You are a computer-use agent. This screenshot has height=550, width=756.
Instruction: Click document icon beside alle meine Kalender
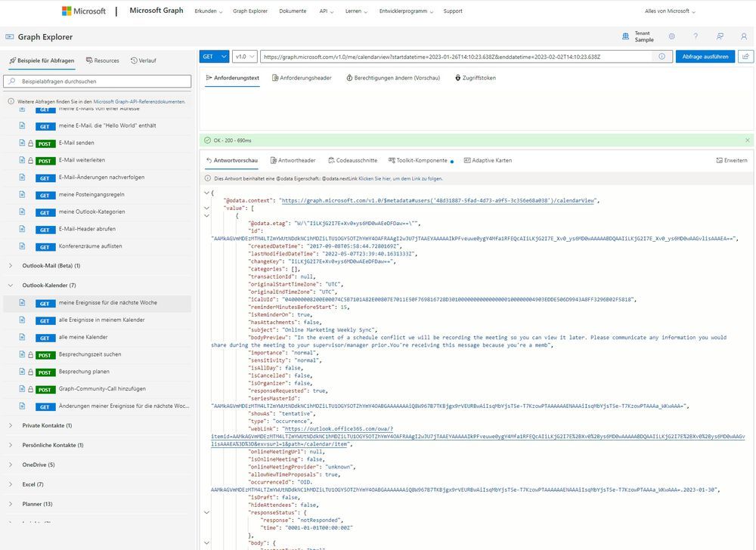pos(22,337)
